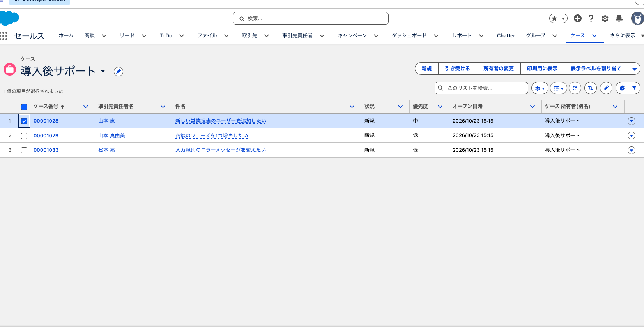644x327 pixels.
Task: Open the help question mark icon
Action: click(591, 18)
